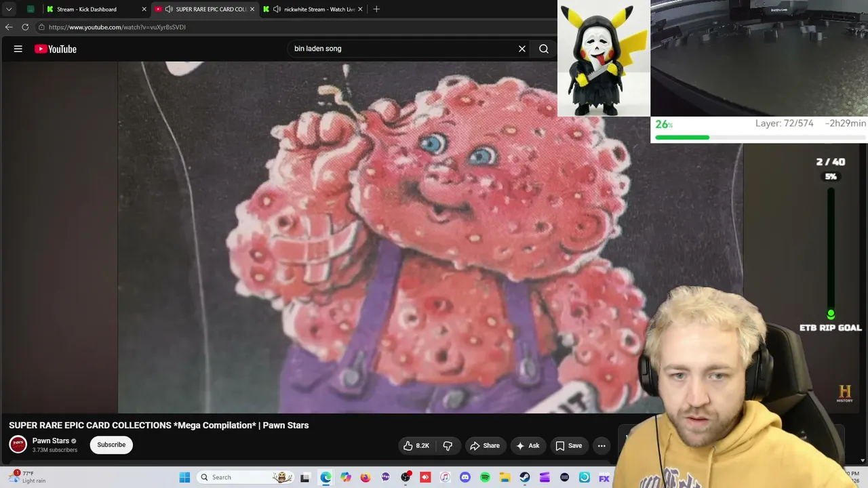Reload the current YouTube page
The image size is (868, 488).
25,27
